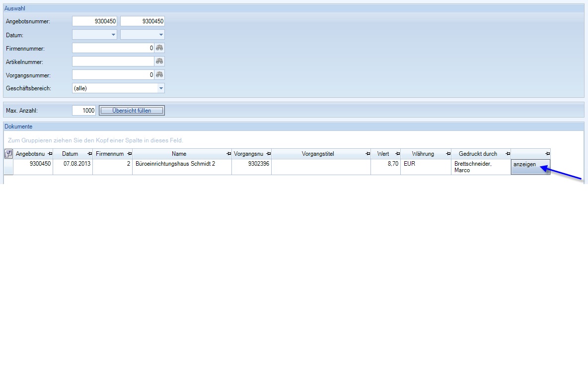Image resolution: width=588 pixels, height=381 pixels.
Task: Click binoculars search icon beside Firmennummer
Action: (x=159, y=48)
